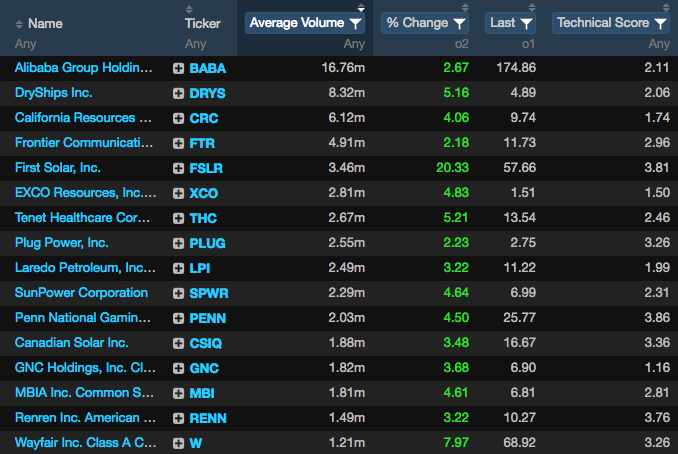Open the Last price filter button
The image size is (678, 454).
[x=510, y=23]
